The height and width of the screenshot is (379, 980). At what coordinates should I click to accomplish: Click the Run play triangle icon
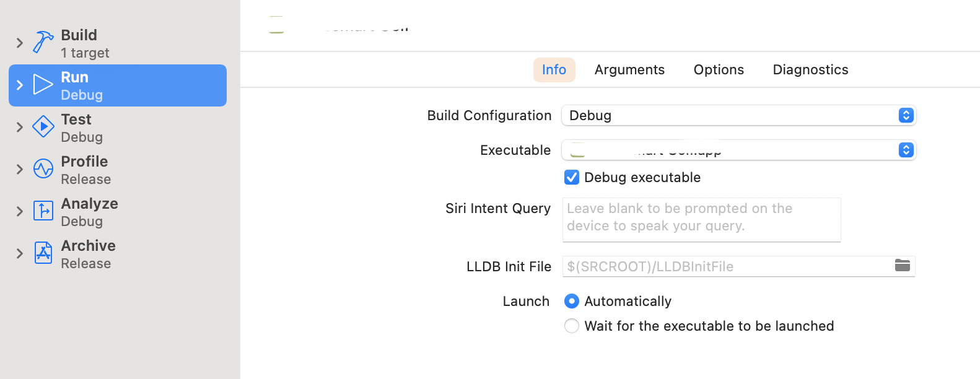coord(43,85)
